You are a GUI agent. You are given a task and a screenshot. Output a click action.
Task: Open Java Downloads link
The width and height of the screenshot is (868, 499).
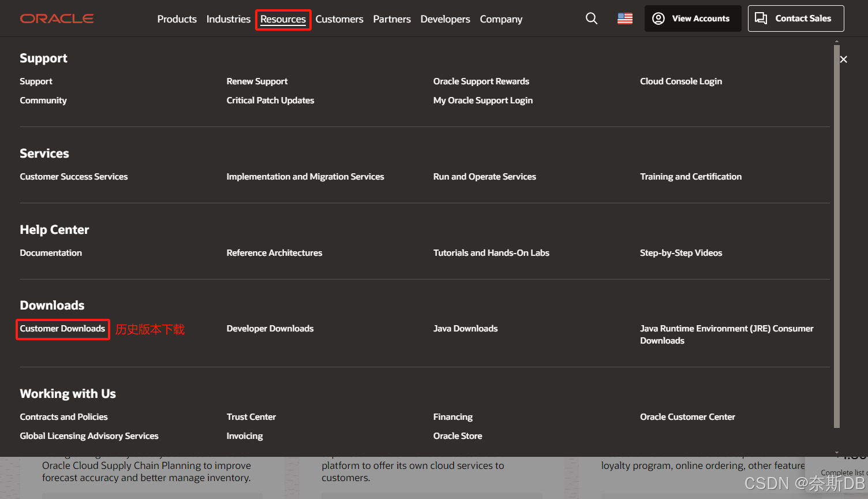[x=465, y=329]
